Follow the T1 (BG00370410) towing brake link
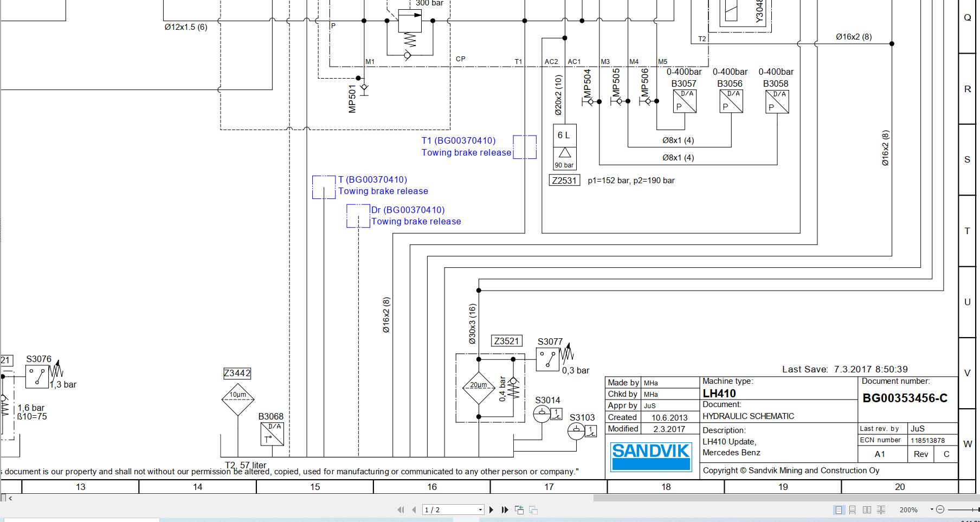Screen dimensions: 980x522 click(x=458, y=141)
